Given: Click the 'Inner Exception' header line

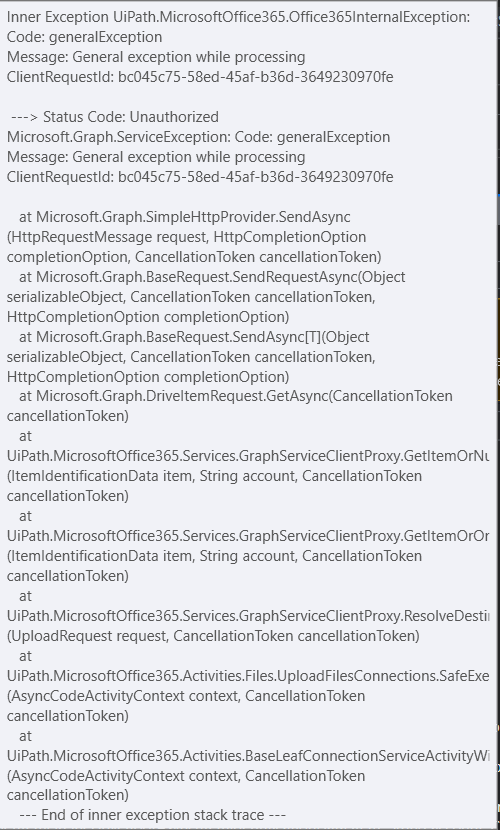Looking at the screenshot, I should coord(238,17).
